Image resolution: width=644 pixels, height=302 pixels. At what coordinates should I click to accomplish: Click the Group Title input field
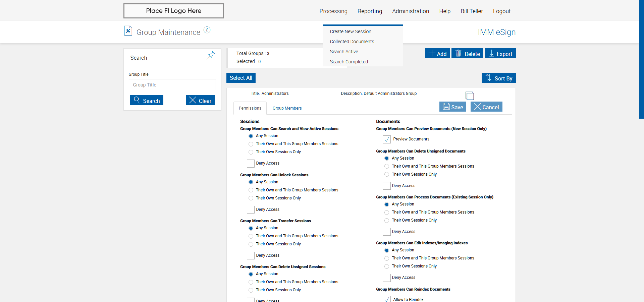coord(172,85)
